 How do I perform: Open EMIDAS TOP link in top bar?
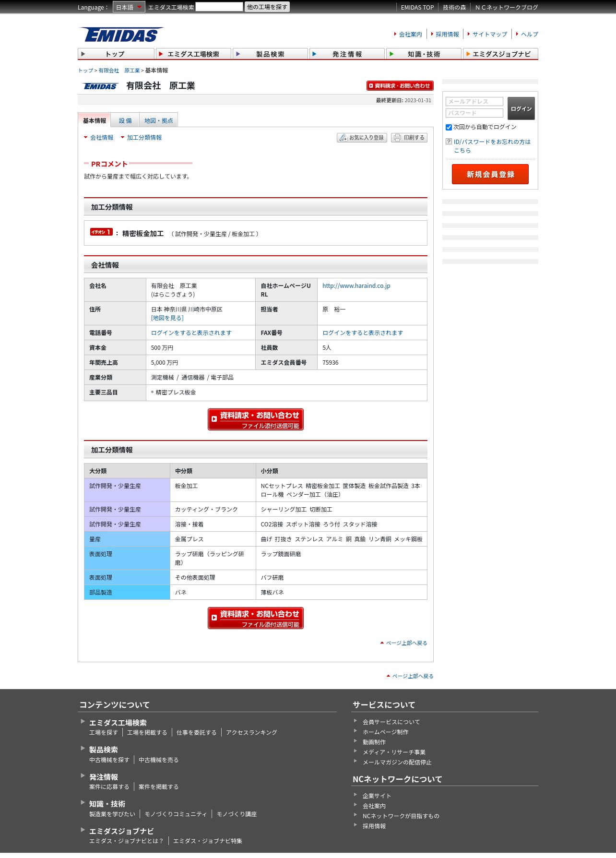(417, 7)
